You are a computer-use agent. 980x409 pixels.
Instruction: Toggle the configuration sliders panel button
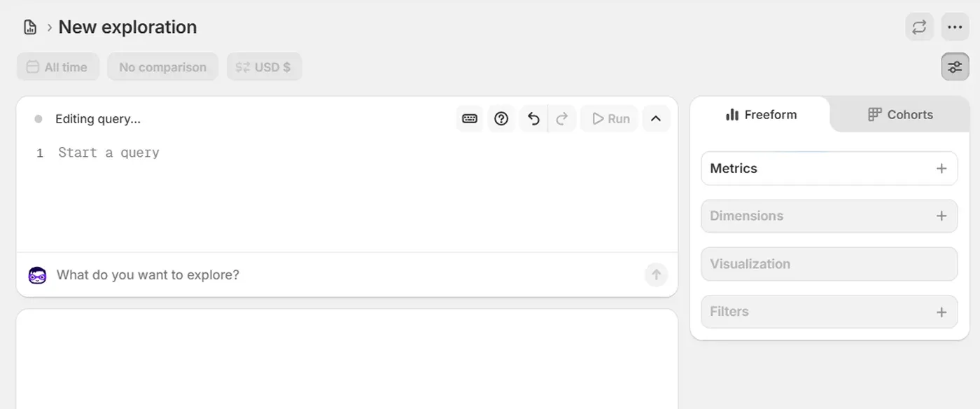955,67
